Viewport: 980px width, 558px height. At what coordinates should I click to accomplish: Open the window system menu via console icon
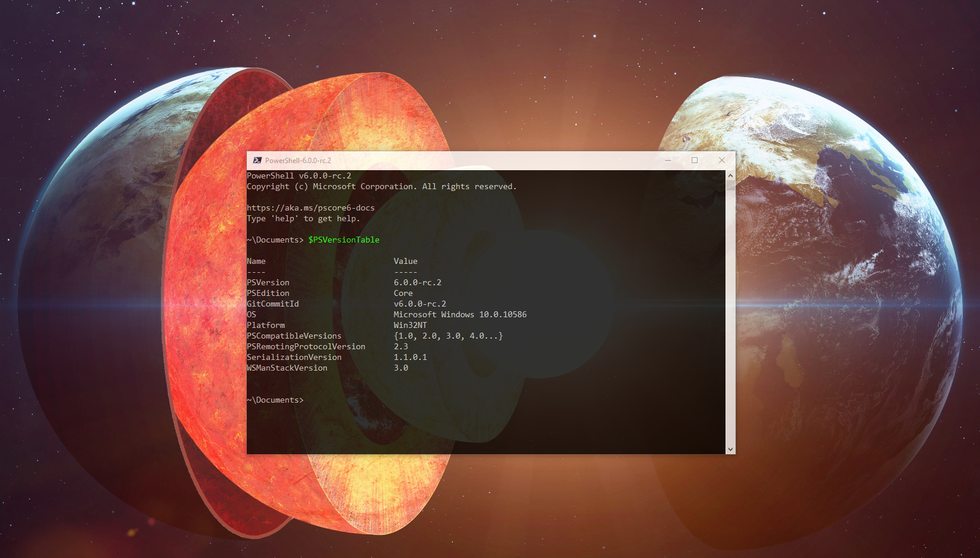(257, 160)
